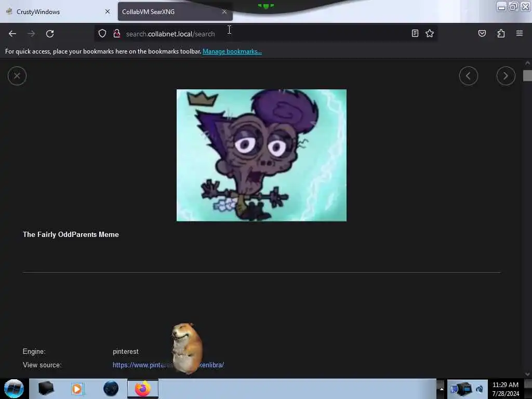Open the dark blue globe taskbar icon
The width and height of the screenshot is (532, 399).
pos(111,389)
